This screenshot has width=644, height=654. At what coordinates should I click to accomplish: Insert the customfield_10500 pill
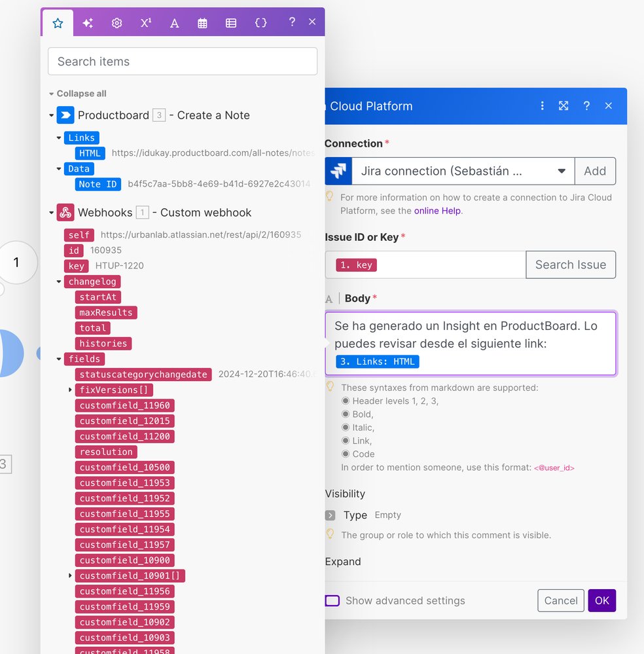[x=125, y=467]
